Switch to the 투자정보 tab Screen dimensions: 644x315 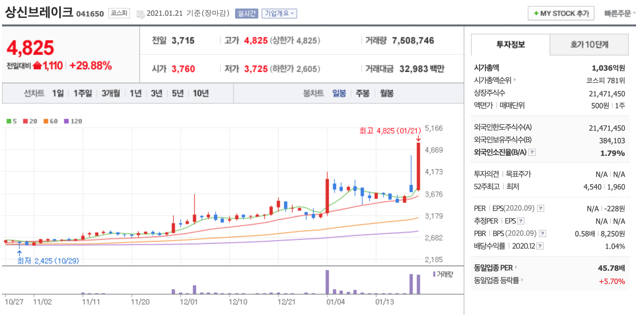(x=511, y=45)
